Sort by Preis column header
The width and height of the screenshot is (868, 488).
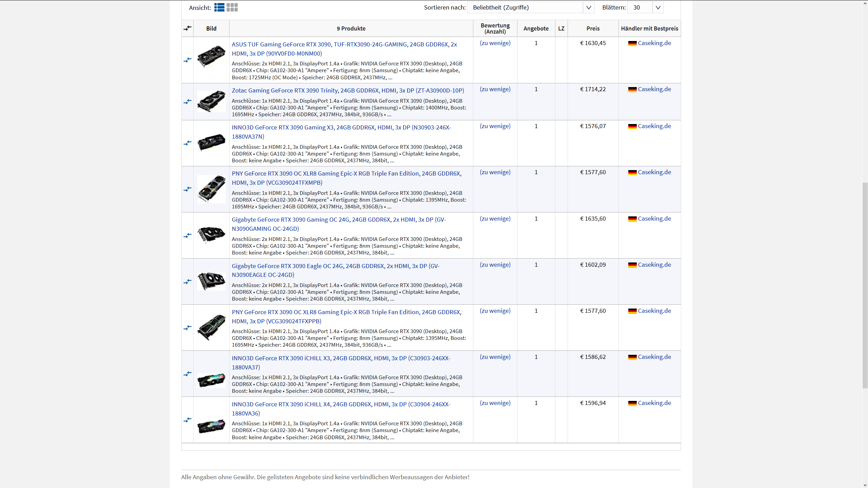(593, 28)
